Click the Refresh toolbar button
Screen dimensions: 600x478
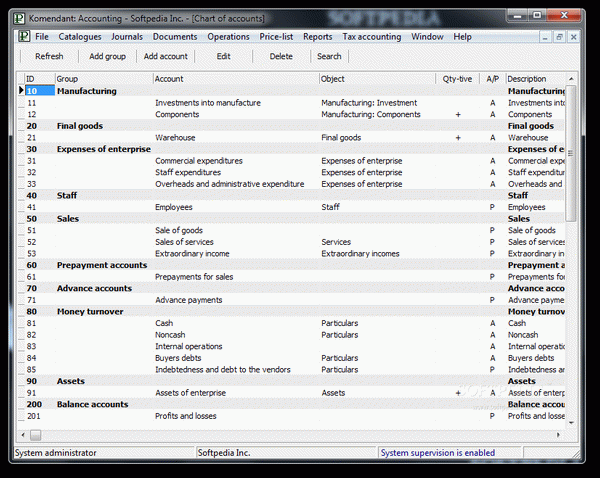49,56
